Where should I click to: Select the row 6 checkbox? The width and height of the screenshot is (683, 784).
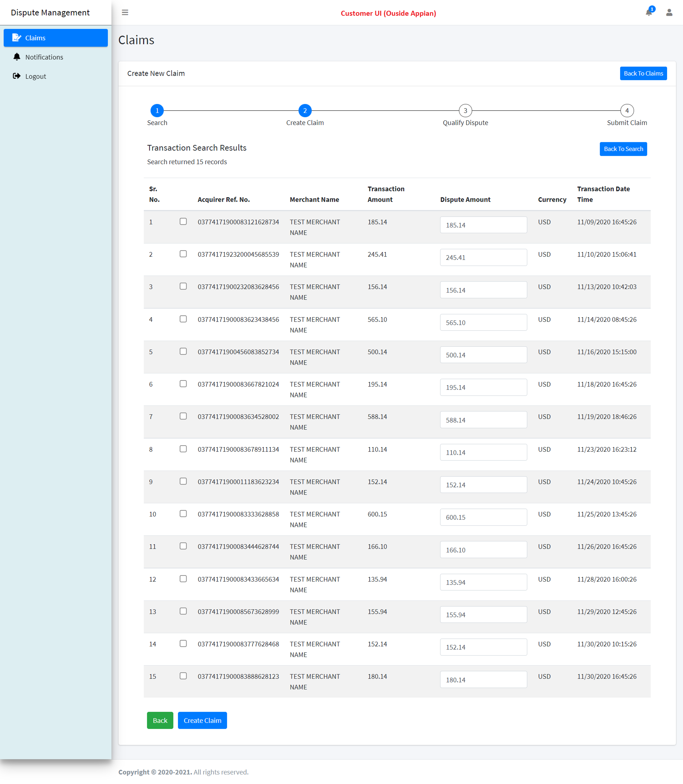click(183, 384)
